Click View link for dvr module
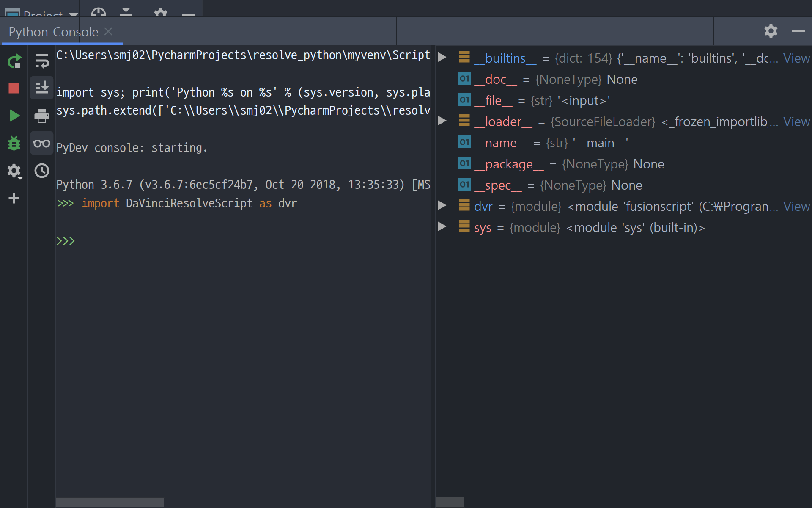Image resolution: width=812 pixels, height=508 pixels. [796, 206]
